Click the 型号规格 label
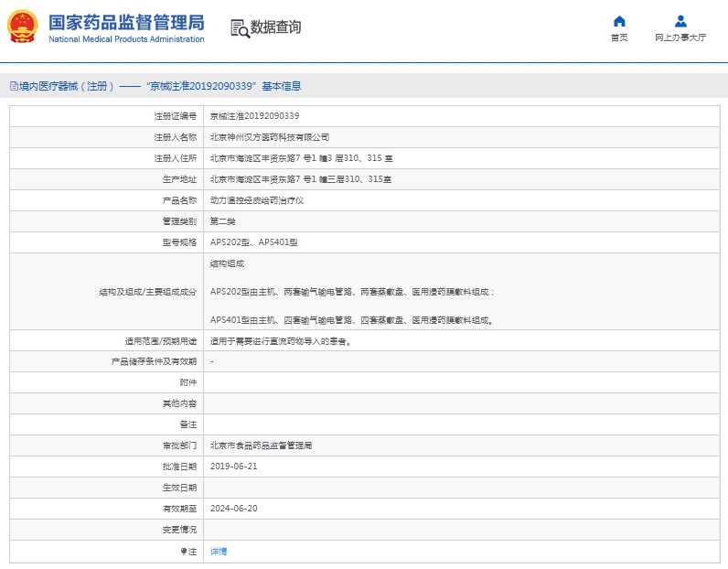728x569 pixels. (x=179, y=242)
